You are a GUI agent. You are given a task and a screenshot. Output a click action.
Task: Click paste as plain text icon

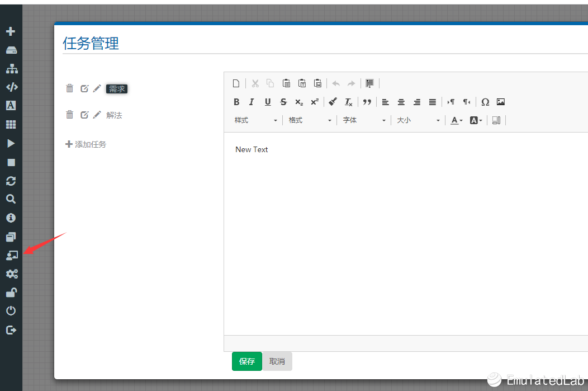coord(302,83)
